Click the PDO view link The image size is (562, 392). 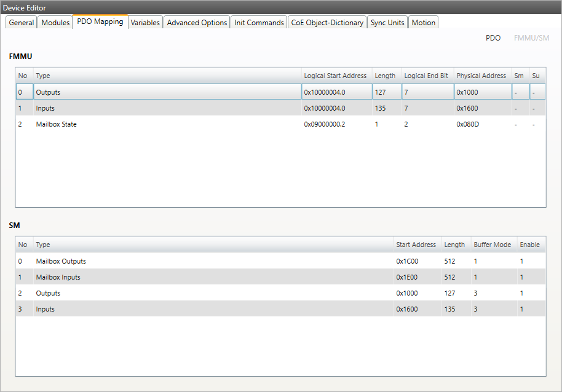tap(493, 38)
